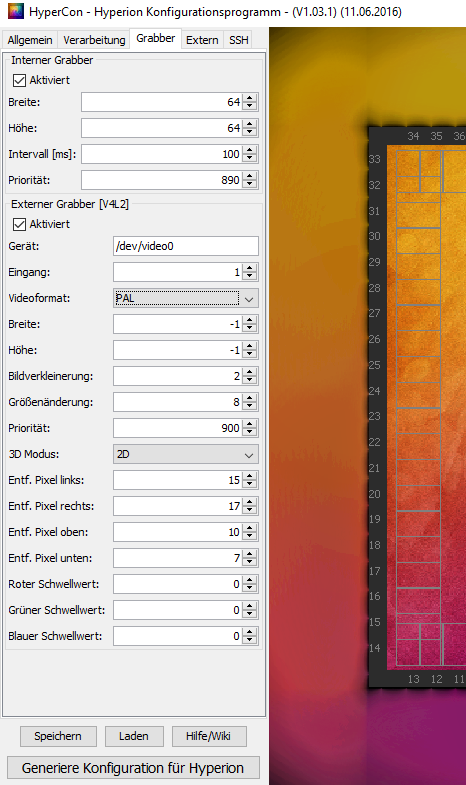466x785 pixels.
Task: Go to the Extern tab
Action: tap(202, 40)
